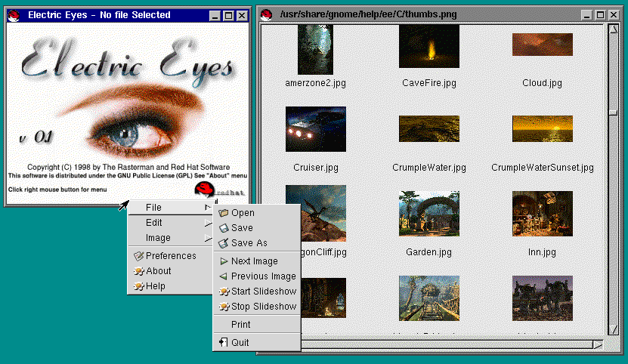Click the CaveFire.jpg file name

[x=429, y=83]
